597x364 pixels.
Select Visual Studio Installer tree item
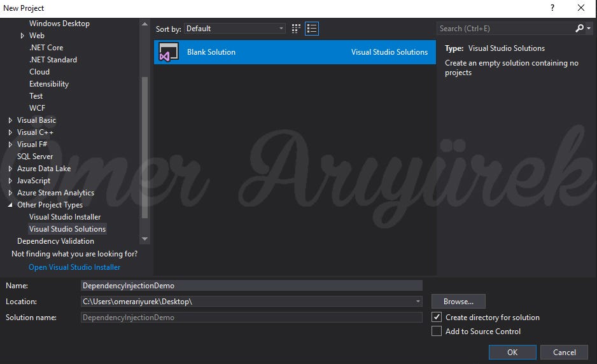click(65, 217)
